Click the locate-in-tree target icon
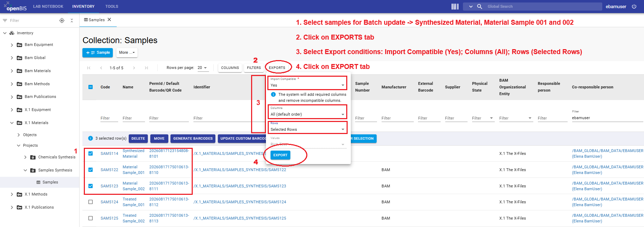The image size is (644, 227). coord(62,21)
